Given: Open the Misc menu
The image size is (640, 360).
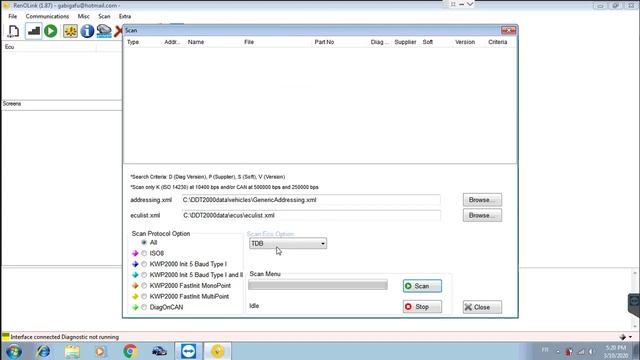Looking at the screenshot, I should click(84, 16).
